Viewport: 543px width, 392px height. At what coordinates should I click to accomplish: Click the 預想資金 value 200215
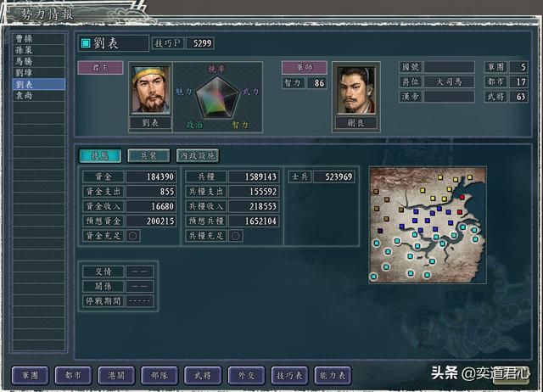coord(151,221)
